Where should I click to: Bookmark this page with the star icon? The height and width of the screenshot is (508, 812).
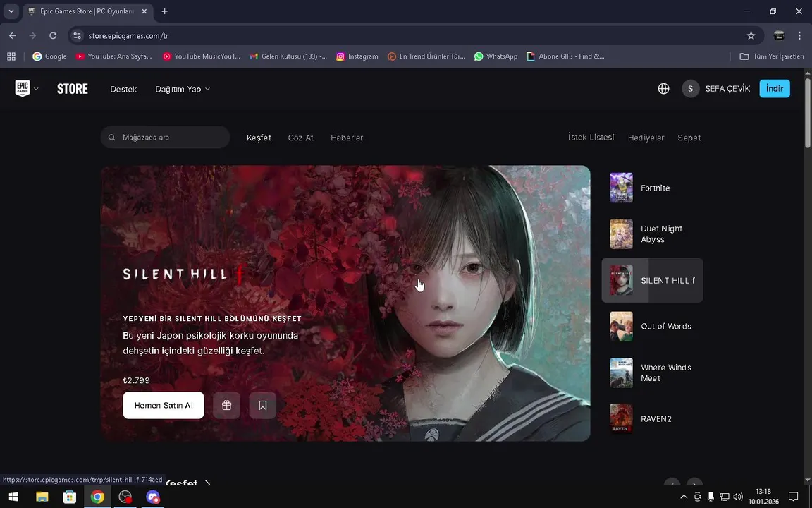tap(751, 35)
